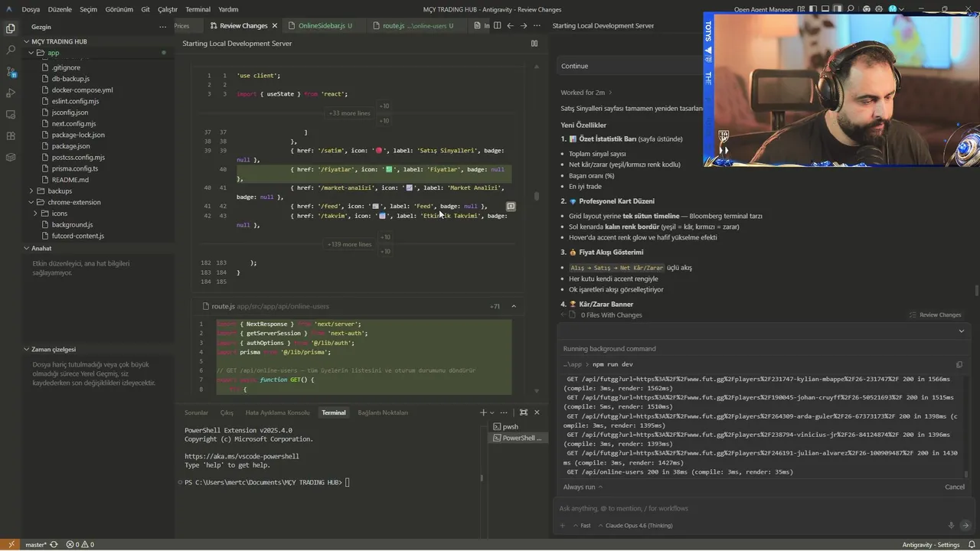Click errors and warnings count in status bar
Screen dimensions: 980x551
point(80,545)
